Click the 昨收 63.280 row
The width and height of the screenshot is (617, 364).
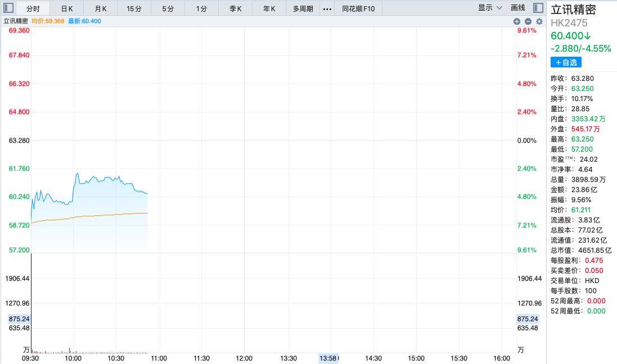[572, 78]
